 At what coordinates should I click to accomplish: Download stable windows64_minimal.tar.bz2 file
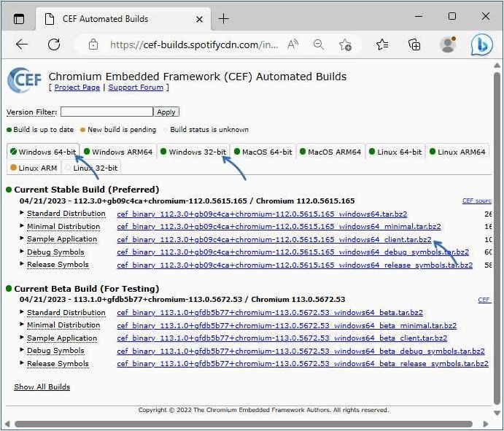279,227
